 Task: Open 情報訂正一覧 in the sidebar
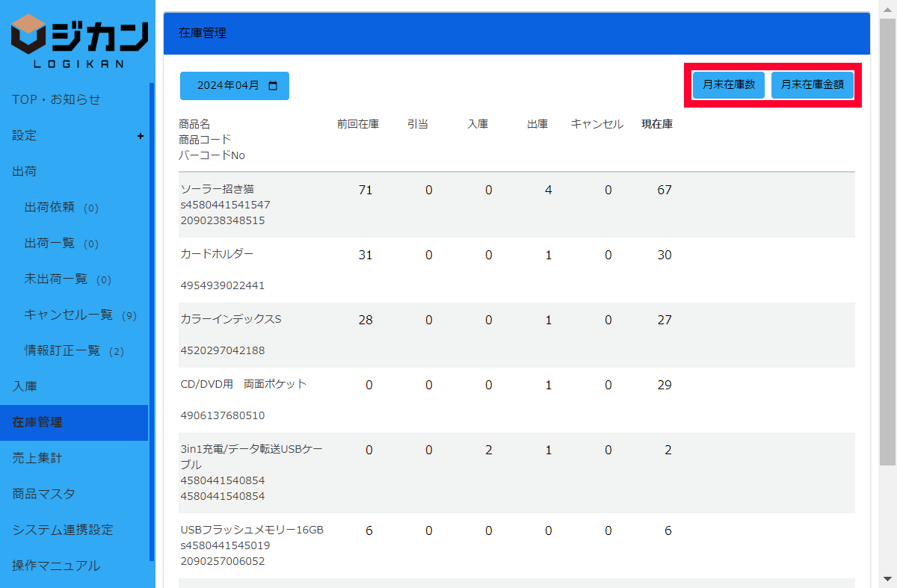pyautogui.click(x=62, y=350)
